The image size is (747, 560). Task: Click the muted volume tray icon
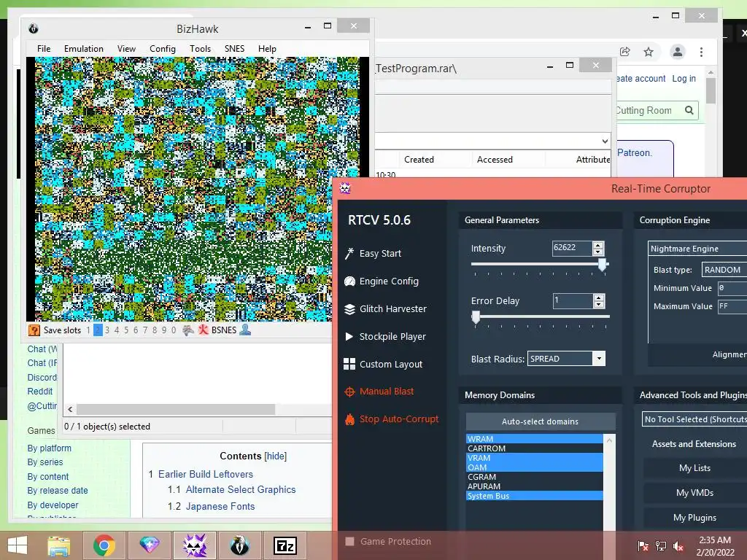coord(678,546)
